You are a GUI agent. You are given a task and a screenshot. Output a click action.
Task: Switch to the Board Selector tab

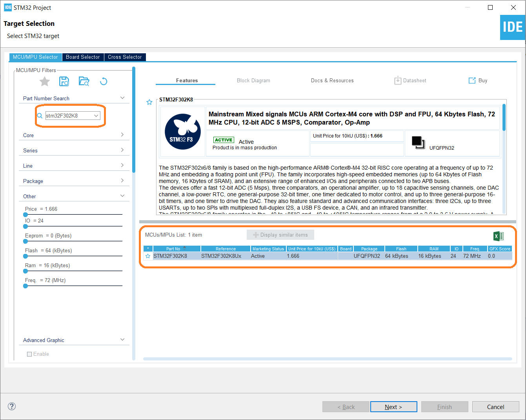(83, 57)
